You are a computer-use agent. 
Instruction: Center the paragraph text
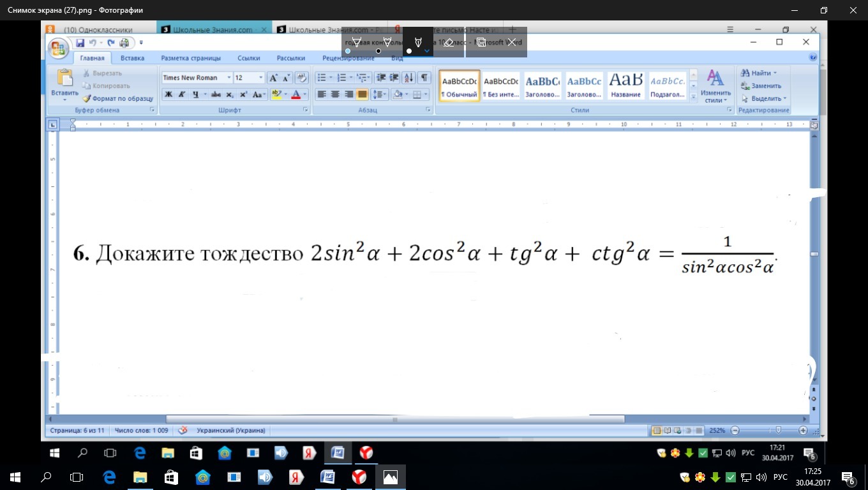335,94
